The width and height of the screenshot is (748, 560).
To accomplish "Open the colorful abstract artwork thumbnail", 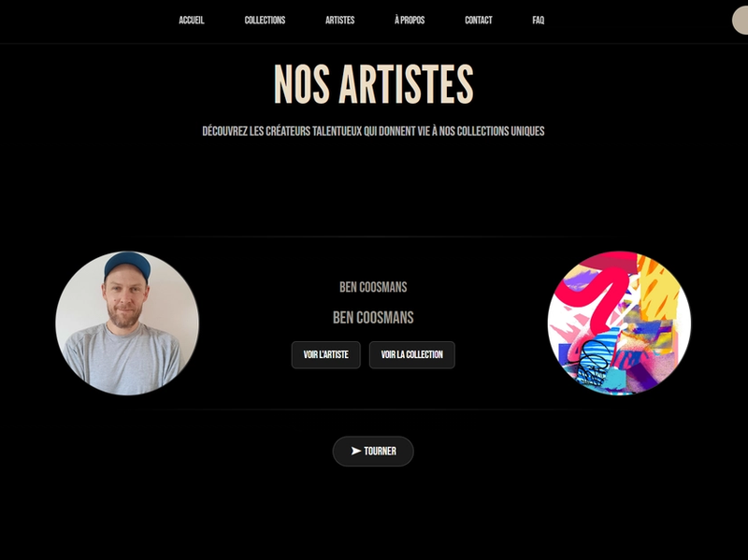I will point(619,323).
